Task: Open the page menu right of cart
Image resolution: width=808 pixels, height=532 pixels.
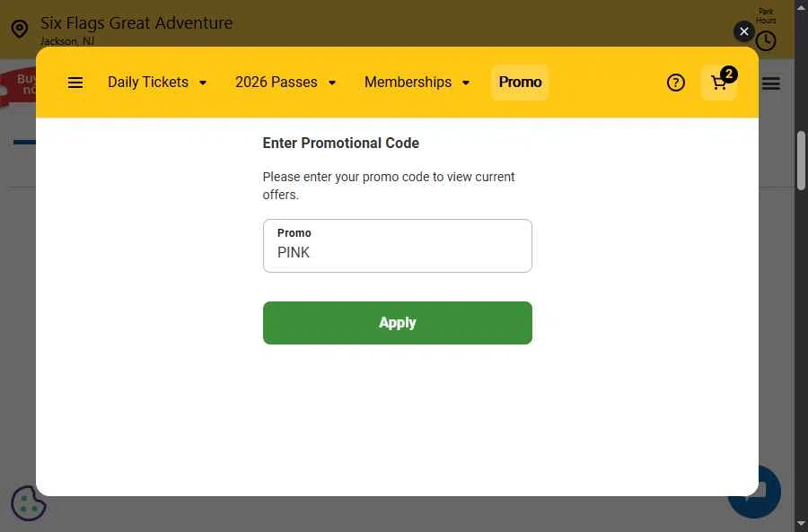Action: tap(771, 83)
